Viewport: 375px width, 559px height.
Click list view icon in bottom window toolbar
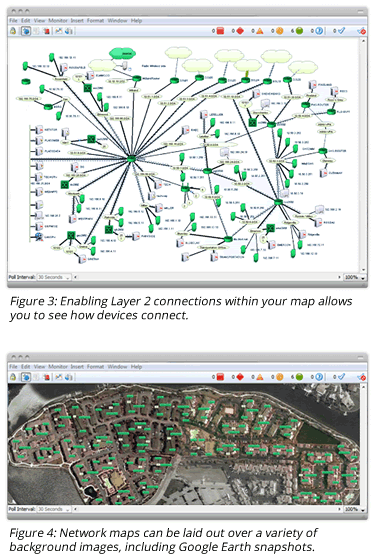click(x=36, y=377)
